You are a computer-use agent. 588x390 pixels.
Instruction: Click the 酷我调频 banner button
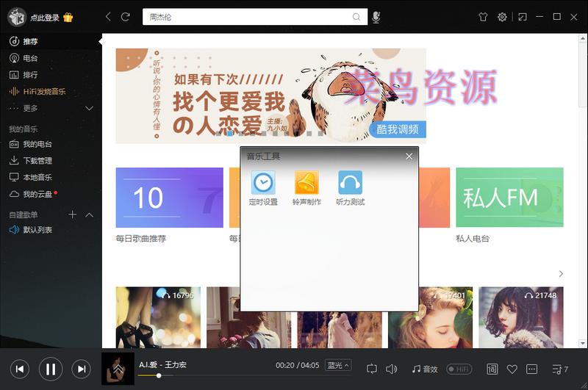(398, 129)
